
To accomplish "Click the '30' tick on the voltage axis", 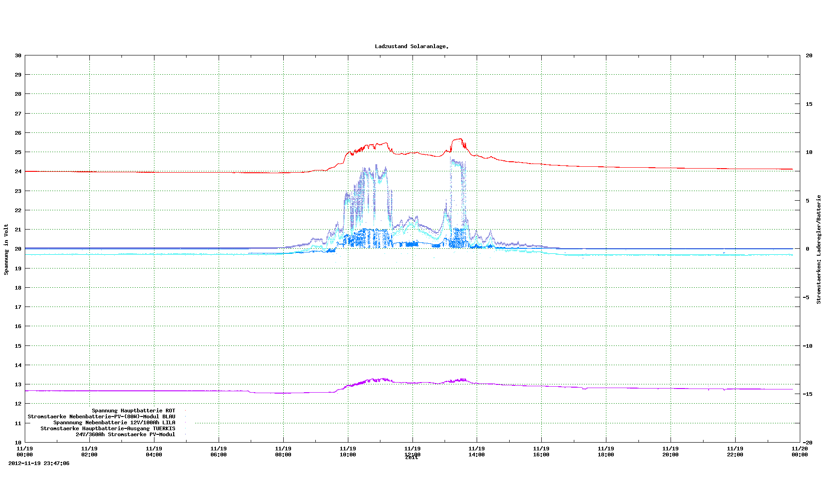I will pos(18,55).
